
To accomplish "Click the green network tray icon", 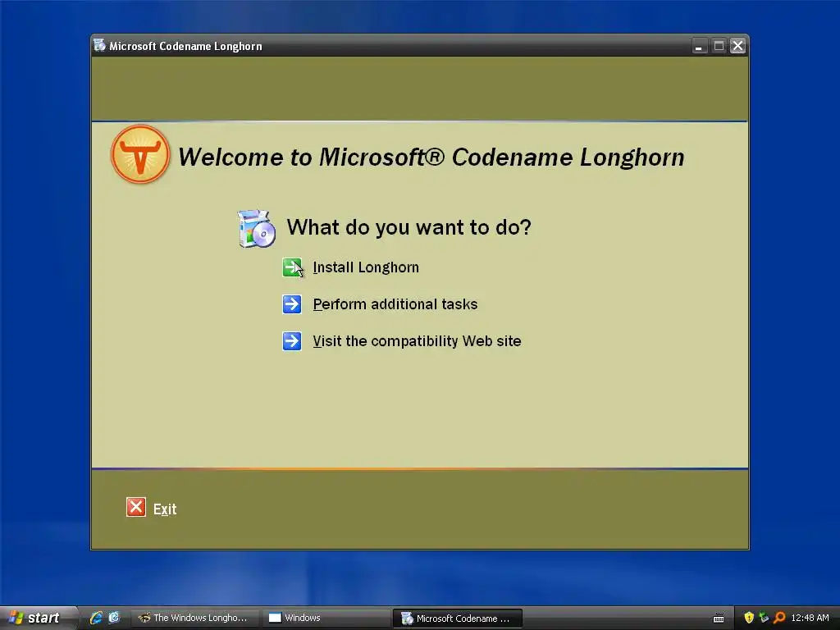I will [x=764, y=618].
